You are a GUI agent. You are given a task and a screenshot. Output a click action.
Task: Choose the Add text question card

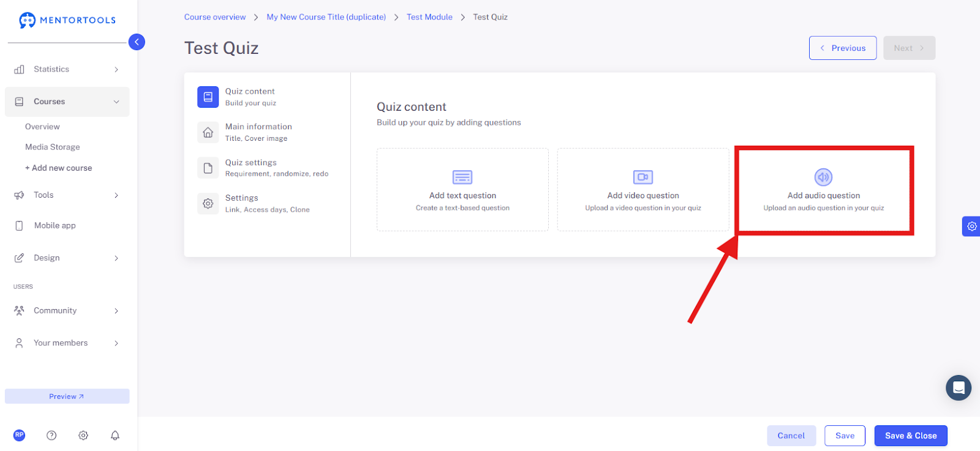(462, 190)
